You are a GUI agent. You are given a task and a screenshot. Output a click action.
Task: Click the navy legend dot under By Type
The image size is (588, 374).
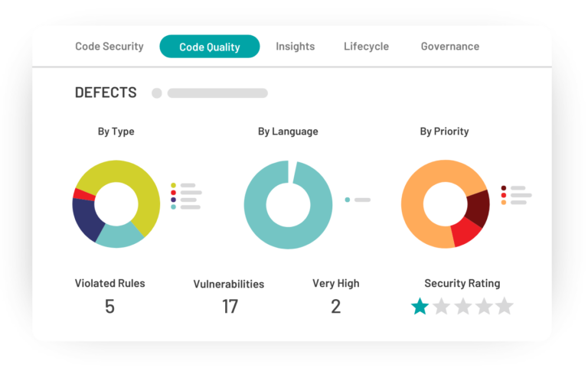pyautogui.click(x=173, y=200)
